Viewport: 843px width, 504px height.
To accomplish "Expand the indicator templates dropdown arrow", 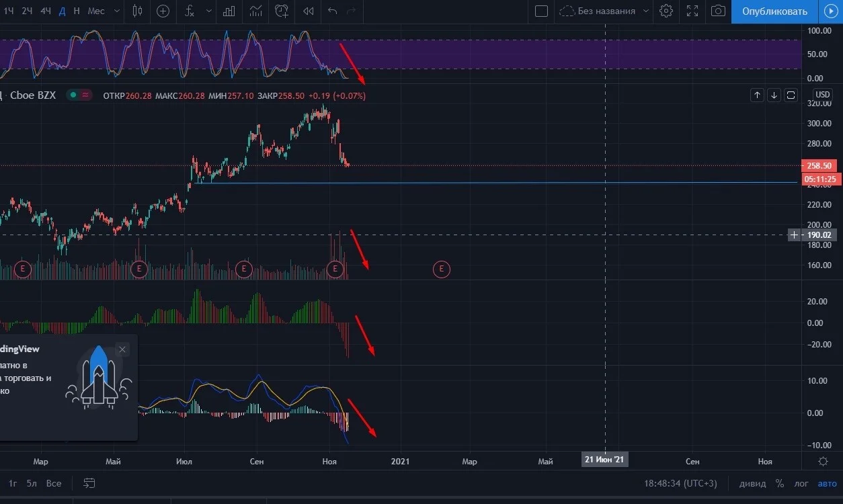I will 210,11.
